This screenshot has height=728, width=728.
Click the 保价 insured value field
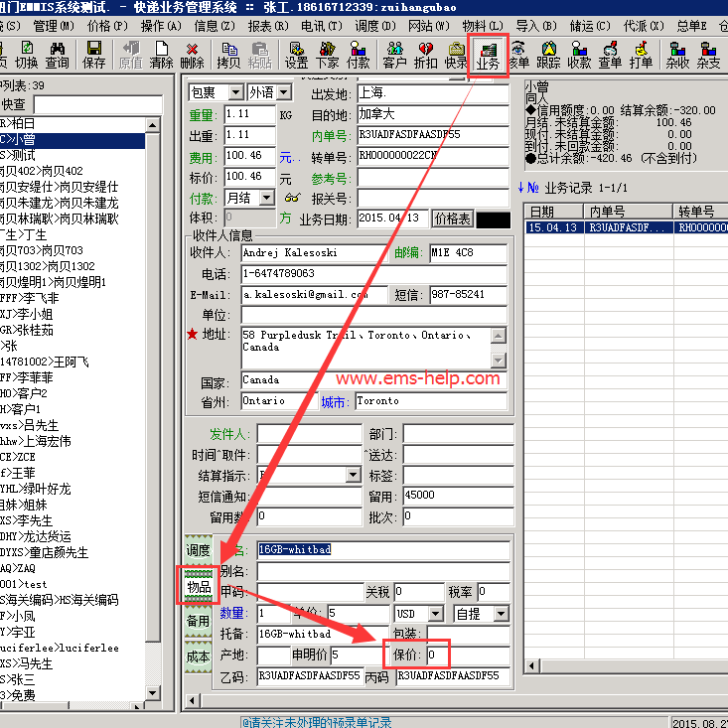[x=469, y=655]
